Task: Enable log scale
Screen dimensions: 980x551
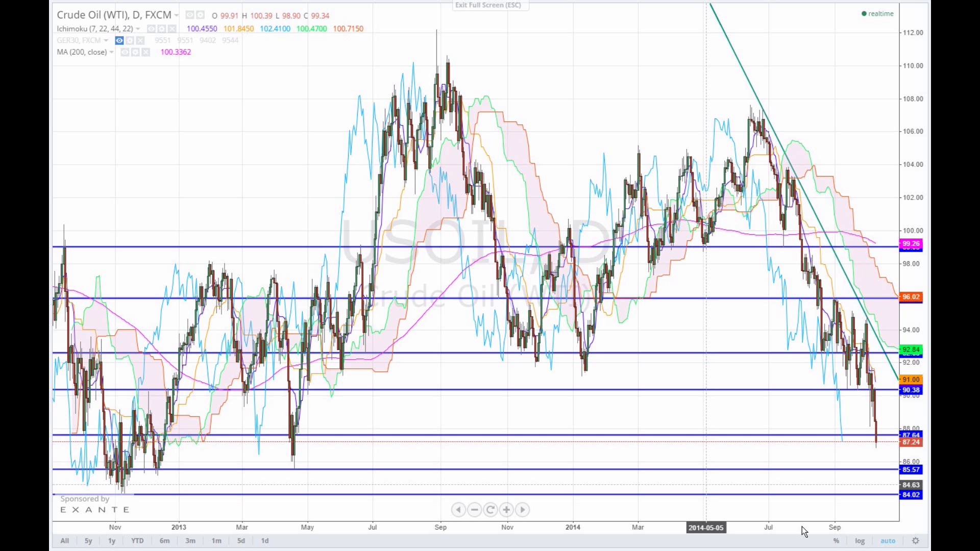Action: click(860, 541)
